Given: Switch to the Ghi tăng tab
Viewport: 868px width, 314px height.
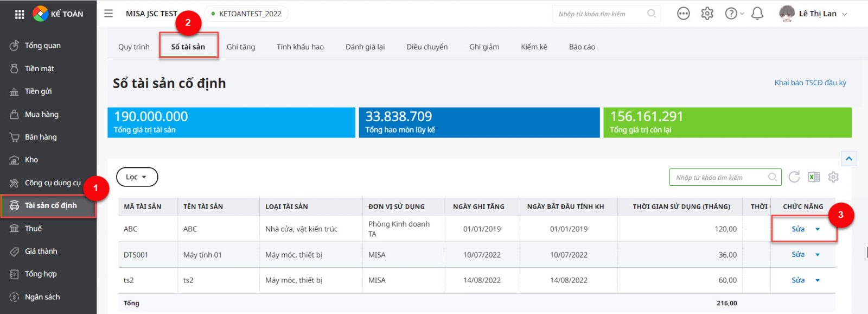Looking at the screenshot, I should [x=240, y=47].
